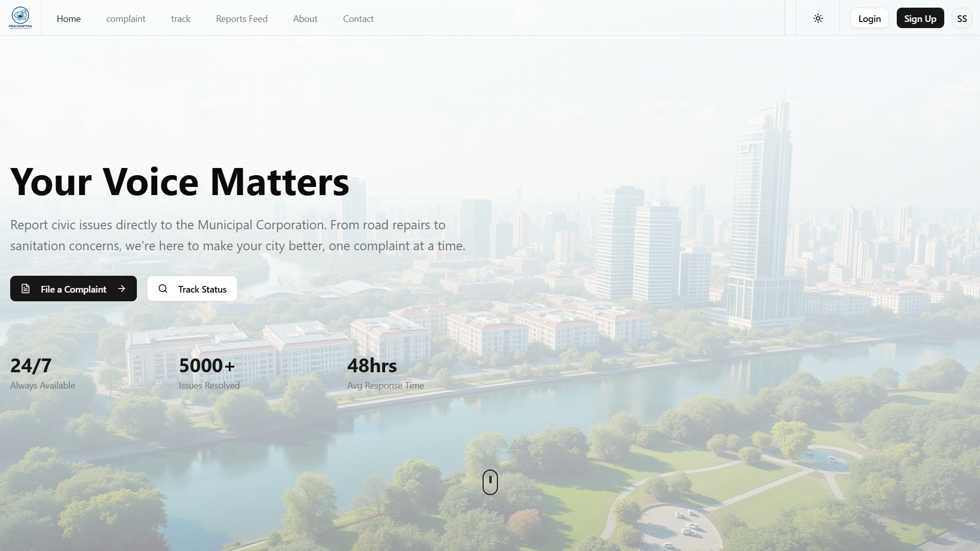
Task: Click the Sign Up button
Action: [x=920, y=18]
